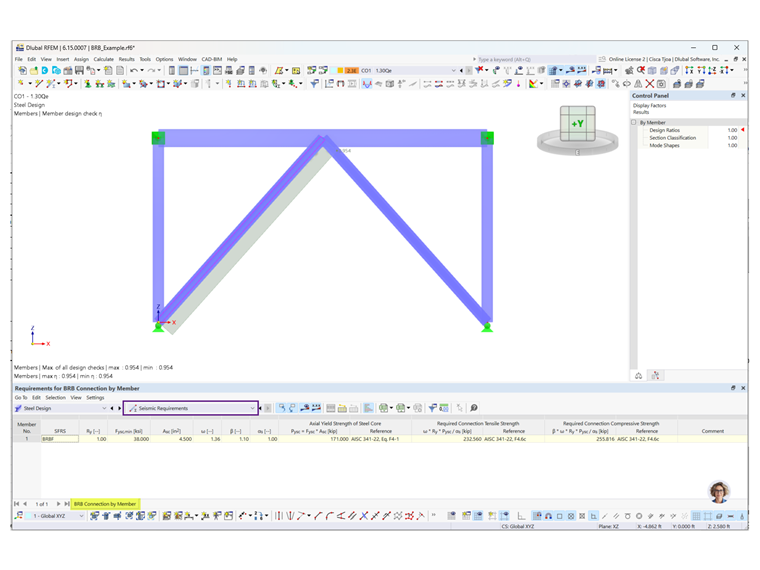
Task: Select the BRB Connection by Member tab
Action: (105, 504)
